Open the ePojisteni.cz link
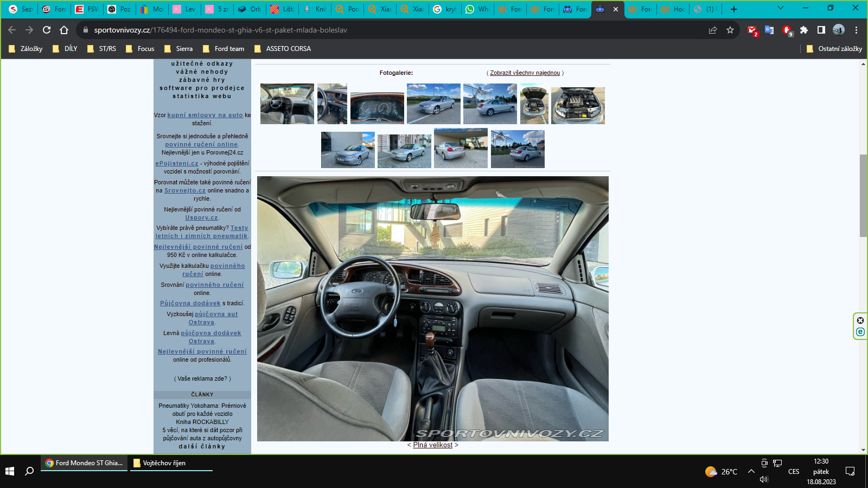This screenshot has height=488, width=868. coord(177,163)
